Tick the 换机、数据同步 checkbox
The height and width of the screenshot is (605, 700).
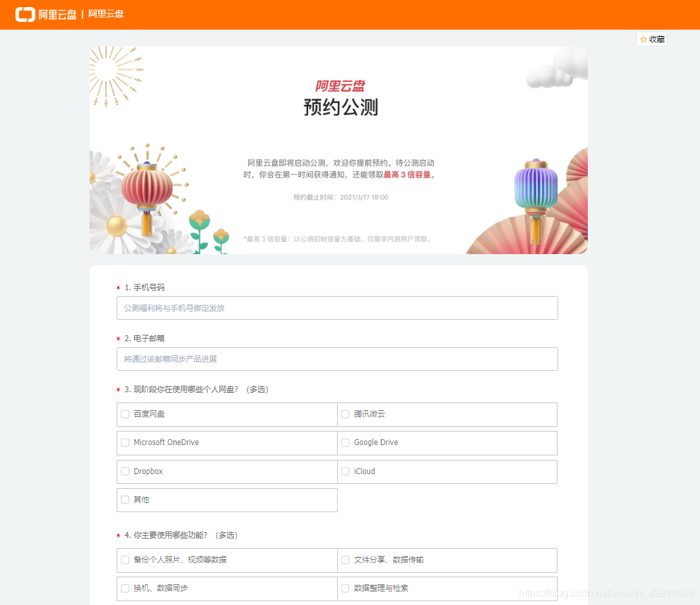pyautogui.click(x=126, y=588)
